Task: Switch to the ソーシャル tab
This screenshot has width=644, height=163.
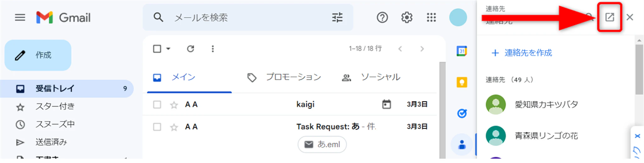Action: (371, 77)
